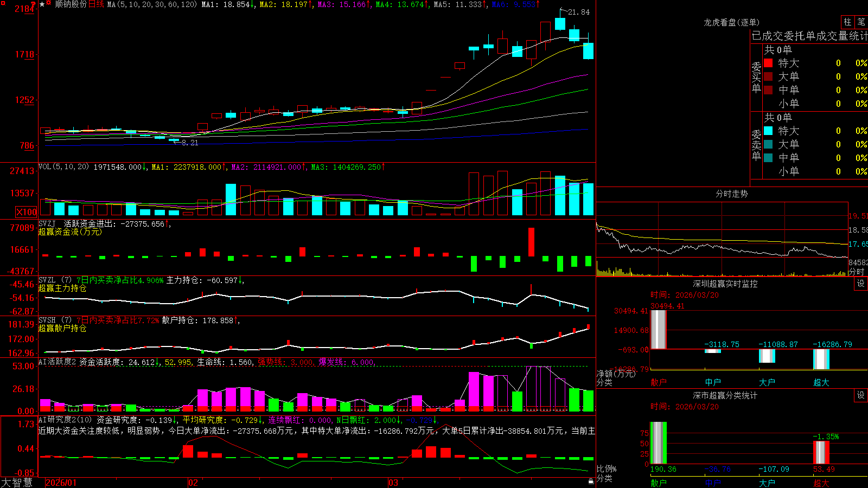Click the teal 大单 sell-order swatch
This screenshot has width=868, height=488.
[768, 144]
